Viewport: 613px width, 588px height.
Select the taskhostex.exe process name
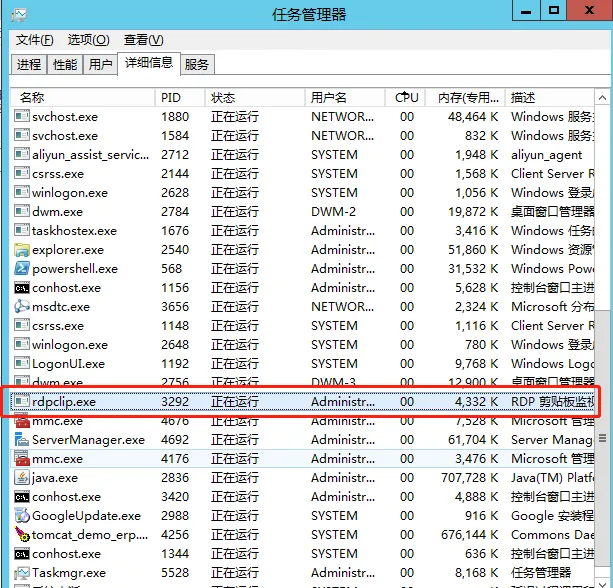(x=74, y=231)
